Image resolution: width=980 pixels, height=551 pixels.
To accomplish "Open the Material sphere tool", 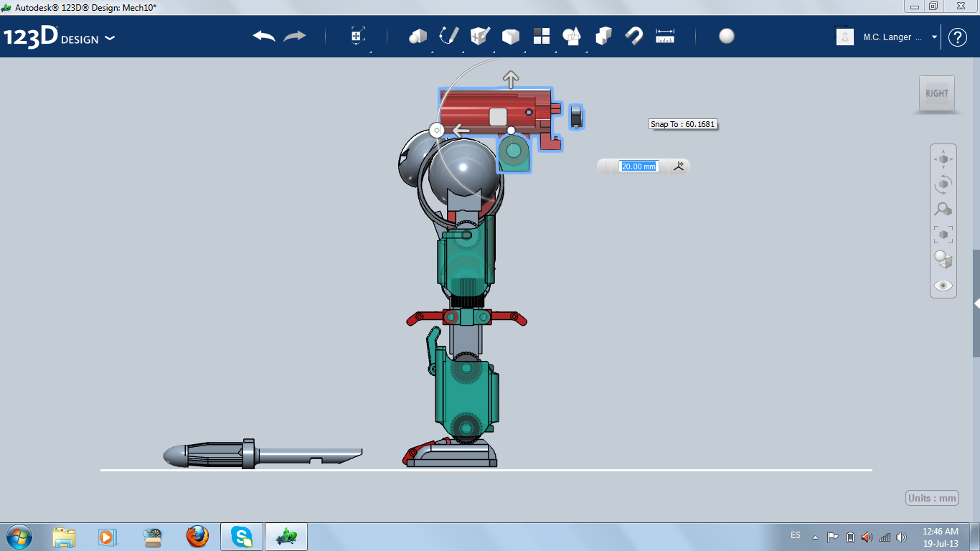I will pyautogui.click(x=727, y=36).
